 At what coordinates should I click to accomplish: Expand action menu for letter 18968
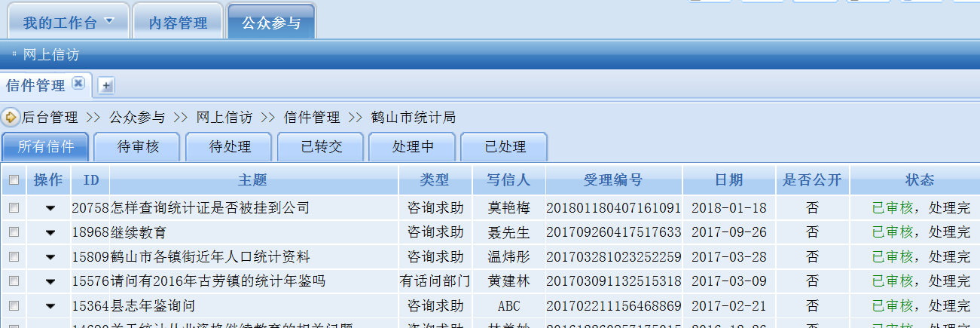click(x=50, y=233)
